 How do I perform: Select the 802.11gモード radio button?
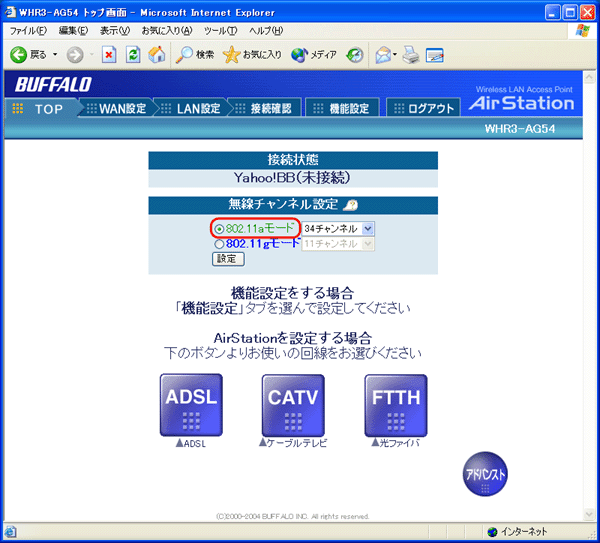click(x=219, y=244)
